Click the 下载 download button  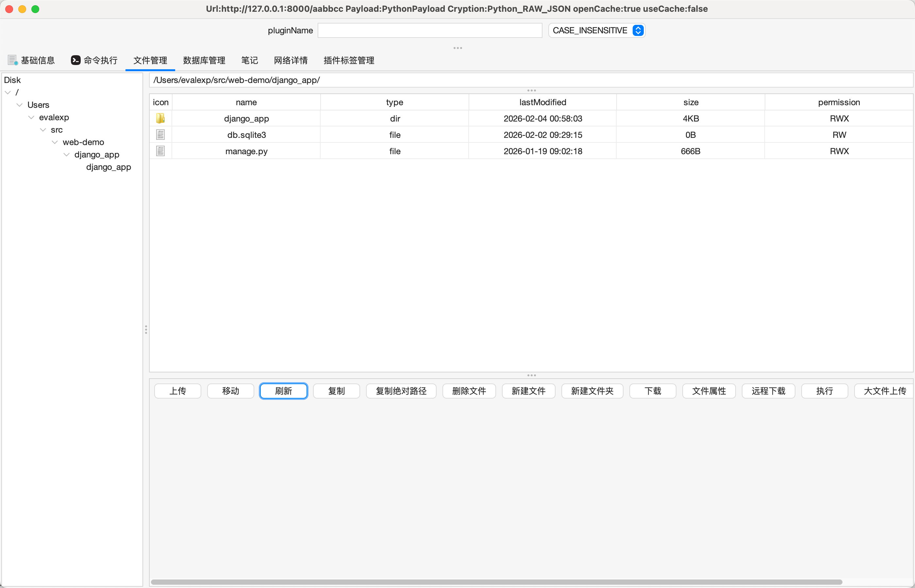point(652,391)
